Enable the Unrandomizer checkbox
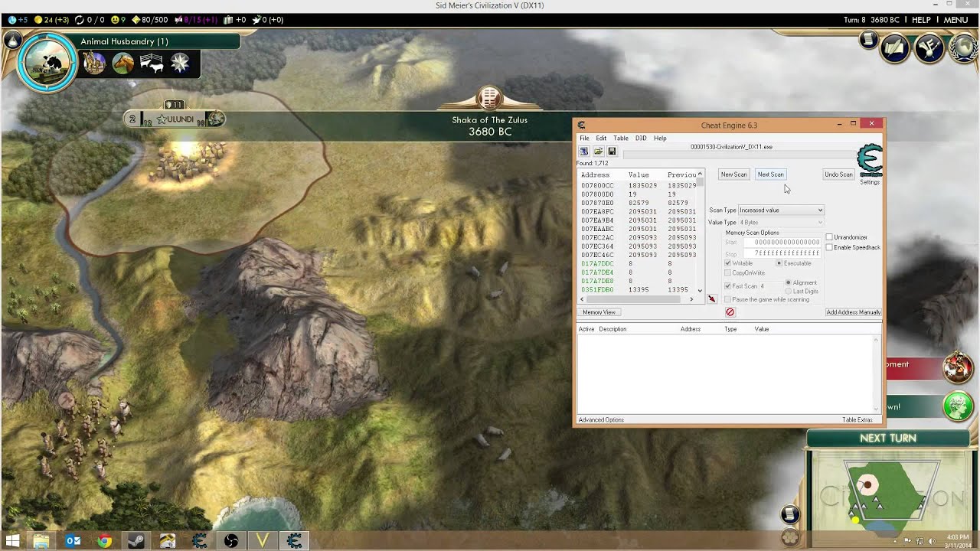980x551 pixels. coord(829,237)
